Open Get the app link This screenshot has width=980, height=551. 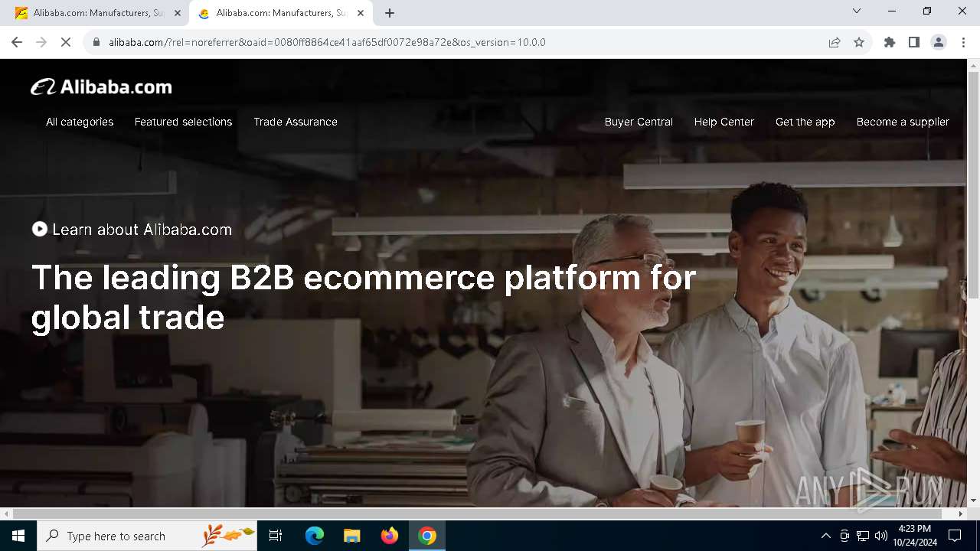pyautogui.click(x=805, y=122)
